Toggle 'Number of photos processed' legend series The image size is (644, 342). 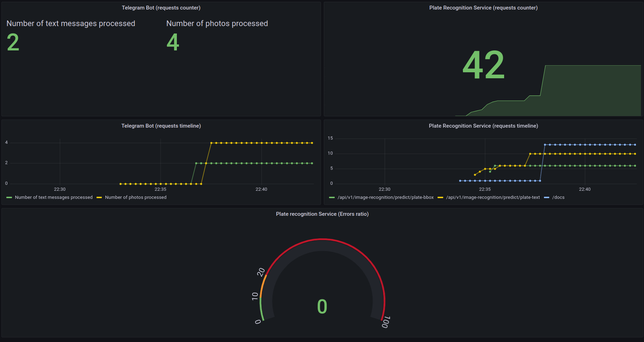point(136,197)
